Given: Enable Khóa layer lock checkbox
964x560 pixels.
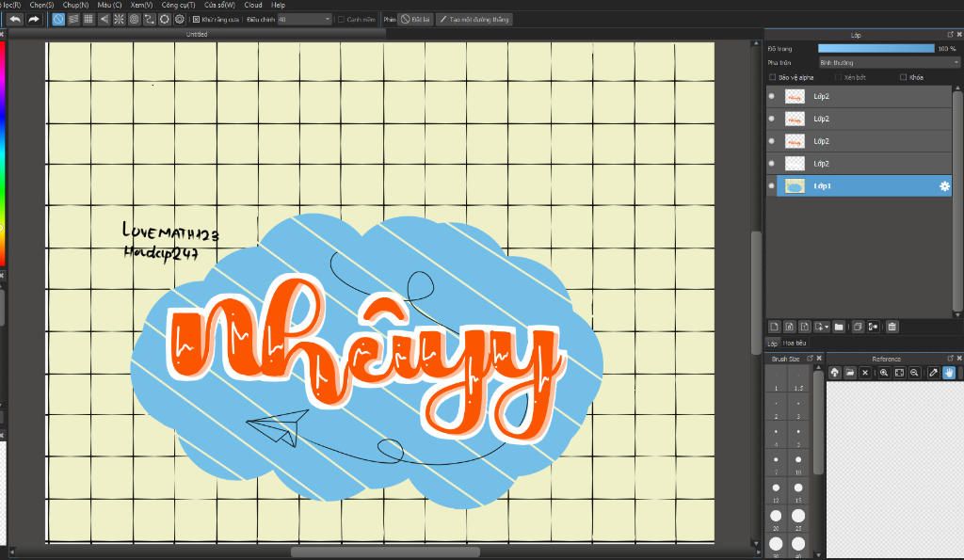Looking at the screenshot, I should pyautogui.click(x=903, y=77).
